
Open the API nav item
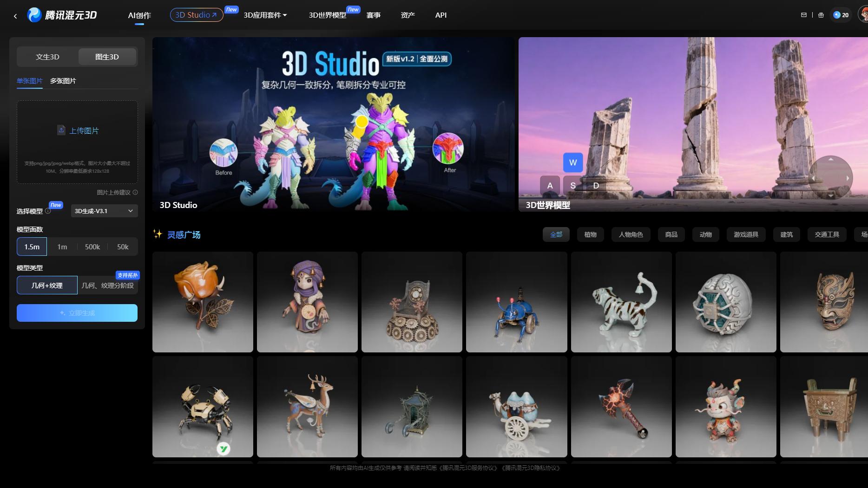[x=441, y=15]
